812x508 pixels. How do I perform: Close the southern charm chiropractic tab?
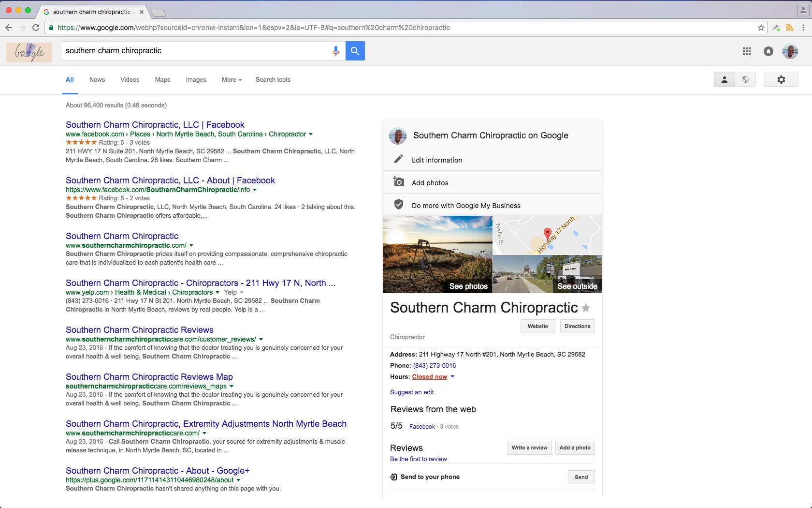[141, 12]
